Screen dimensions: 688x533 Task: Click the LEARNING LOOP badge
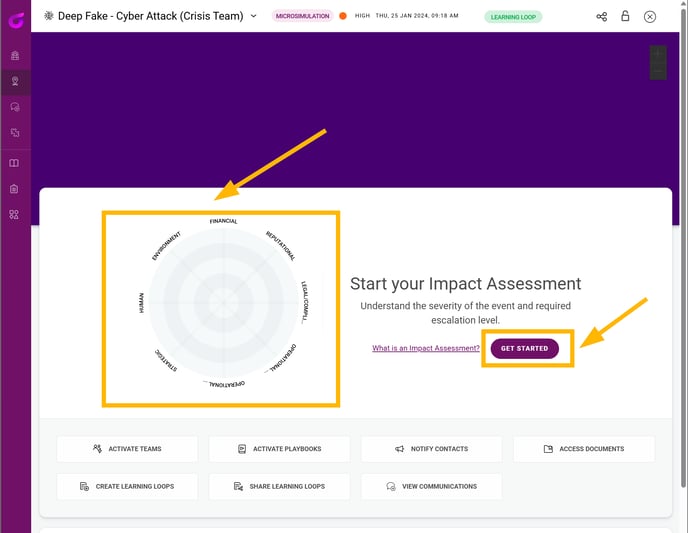pyautogui.click(x=513, y=17)
